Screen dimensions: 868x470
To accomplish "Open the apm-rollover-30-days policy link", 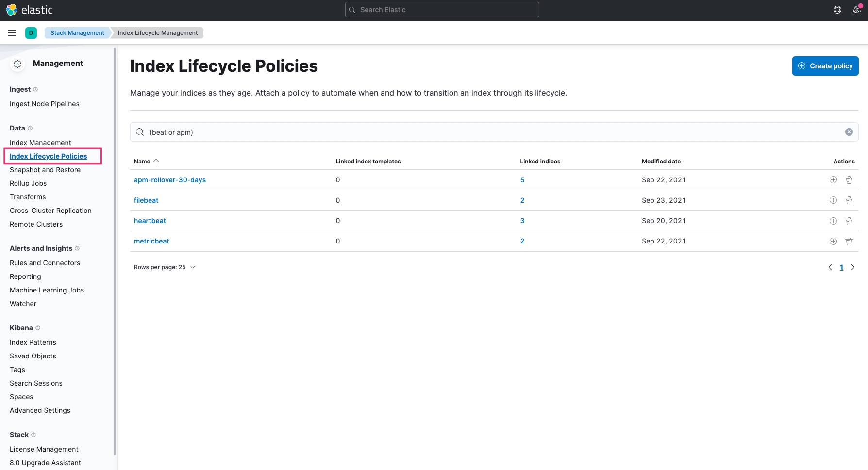I will click(x=170, y=180).
